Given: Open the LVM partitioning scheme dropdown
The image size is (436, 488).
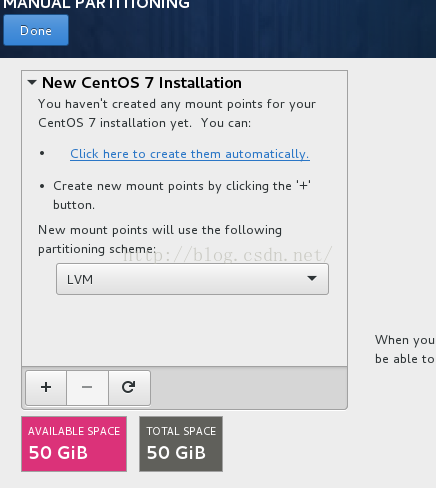Looking at the screenshot, I should click(x=192, y=279).
